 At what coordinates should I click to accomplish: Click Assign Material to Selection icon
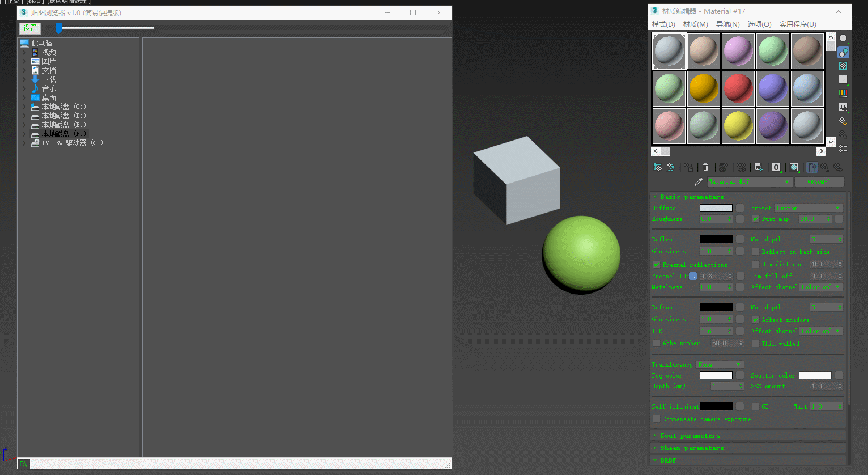pos(688,167)
